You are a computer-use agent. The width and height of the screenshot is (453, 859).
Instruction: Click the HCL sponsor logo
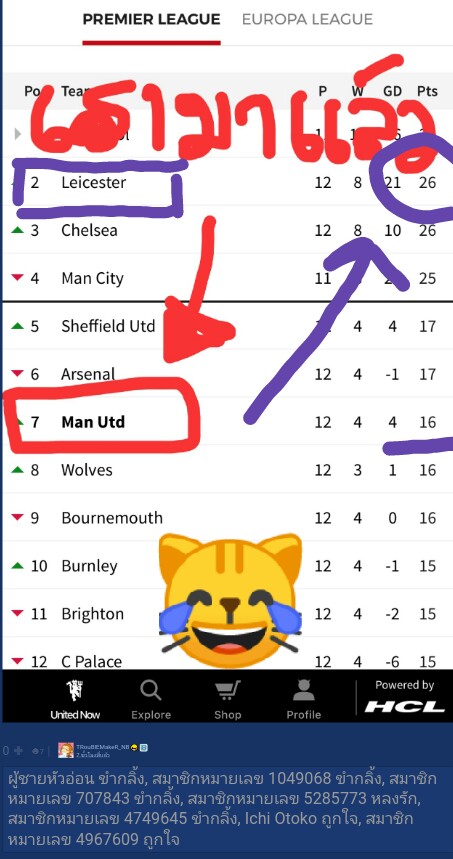tap(405, 707)
